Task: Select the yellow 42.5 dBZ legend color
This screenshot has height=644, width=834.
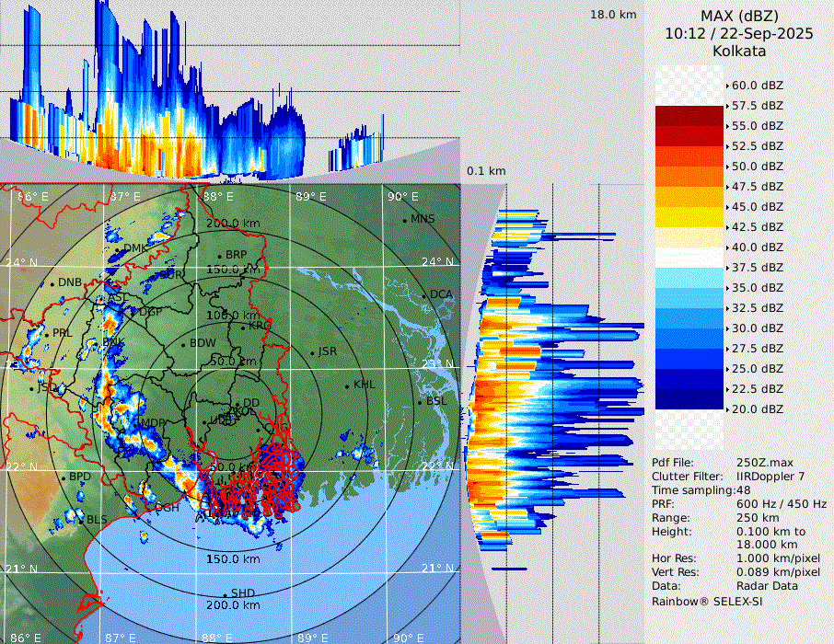Action: tap(689, 216)
